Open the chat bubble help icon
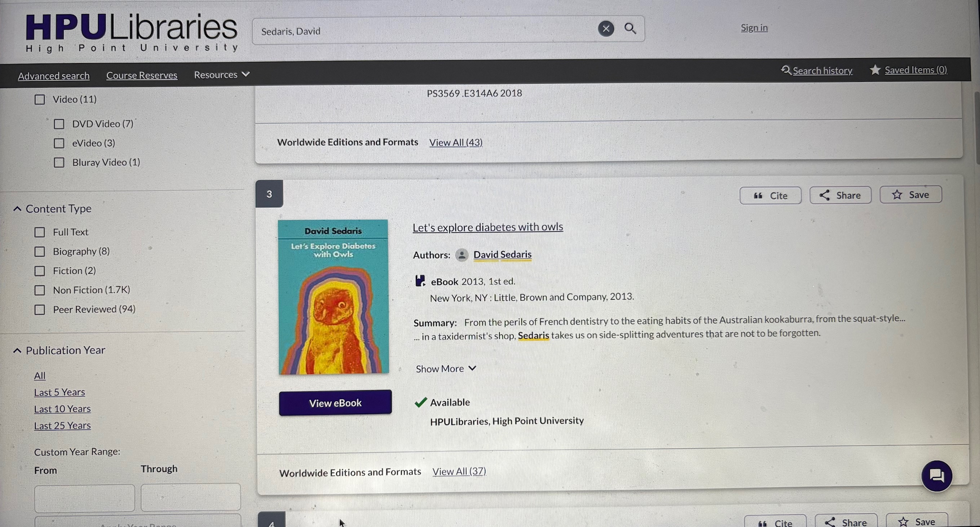Viewport: 980px width, 527px height. point(937,475)
